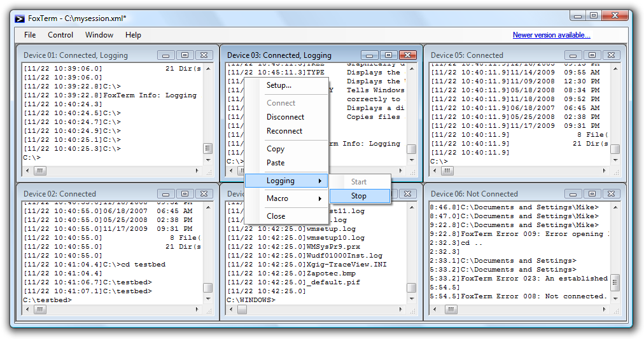Image resolution: width=644 pixels, height=339 pixels.
Task: Click the Device 05 vertical scrollbar thumb
Action: click(615, 149)
